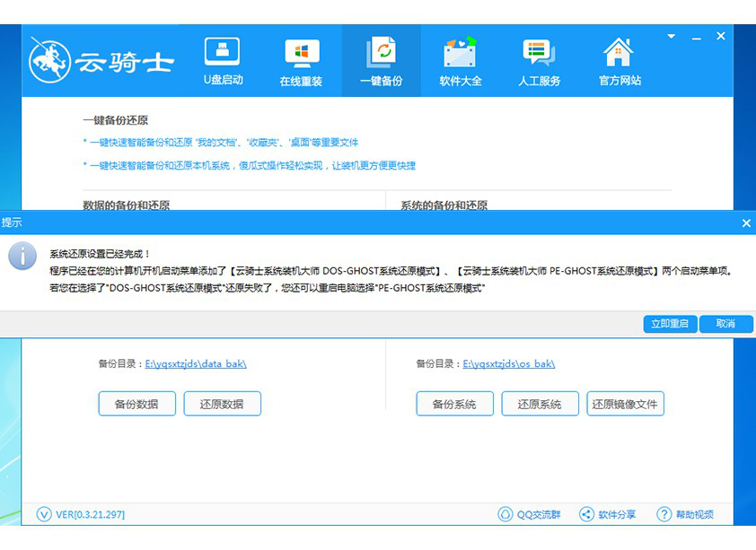Click the version icon beside VER[0.3.21.297]

tap(44, 514)
